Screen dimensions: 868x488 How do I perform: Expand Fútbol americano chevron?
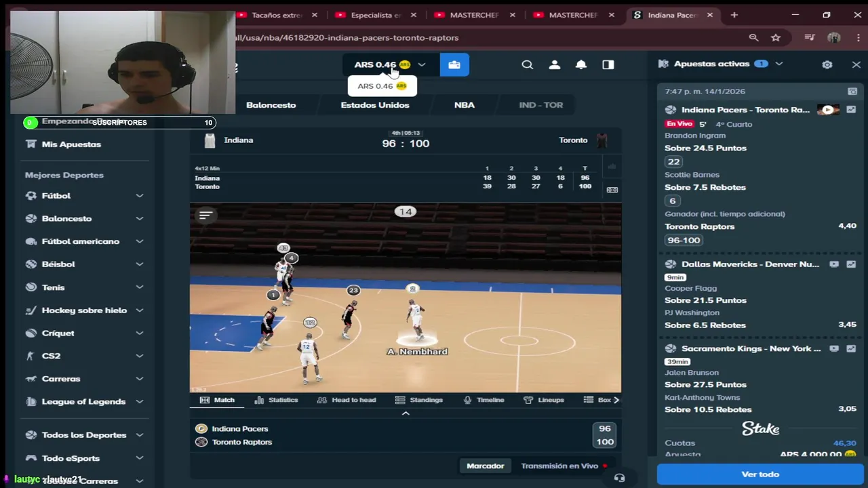pos(139,241)
